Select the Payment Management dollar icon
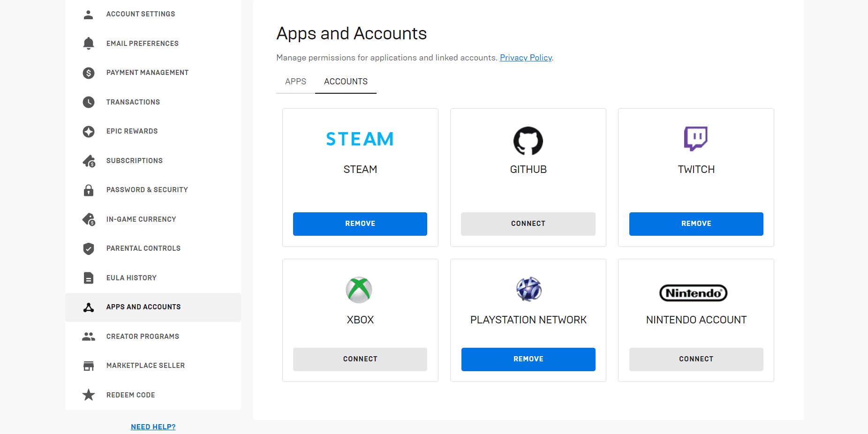The width and height of the screenshot is (868, 434). point(89,73)
